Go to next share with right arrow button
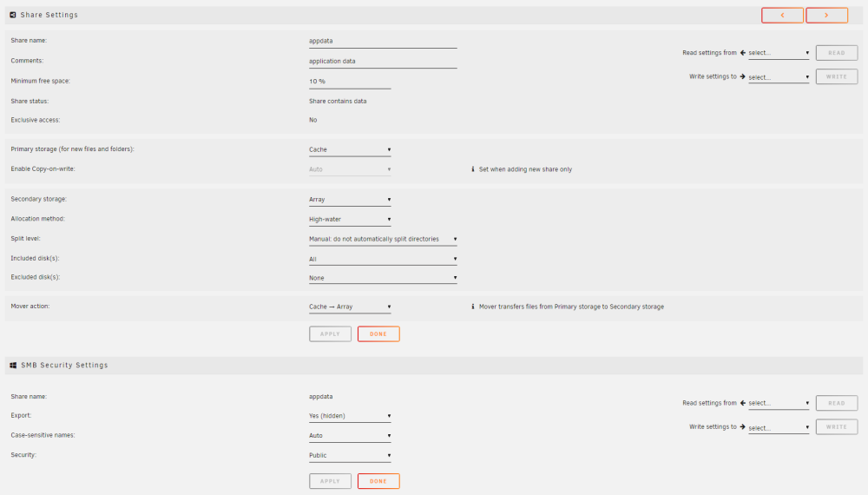This screenshot has height=495, width=868. (x=826, y=16)
